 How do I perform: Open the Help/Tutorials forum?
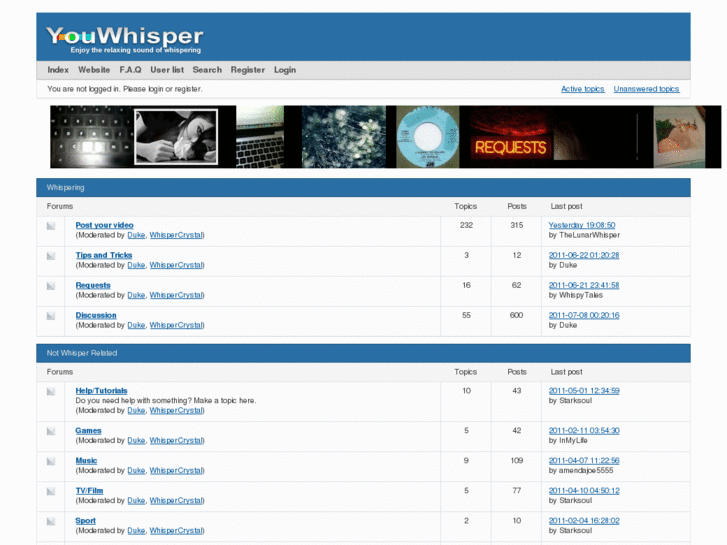[x=102, y=391]
